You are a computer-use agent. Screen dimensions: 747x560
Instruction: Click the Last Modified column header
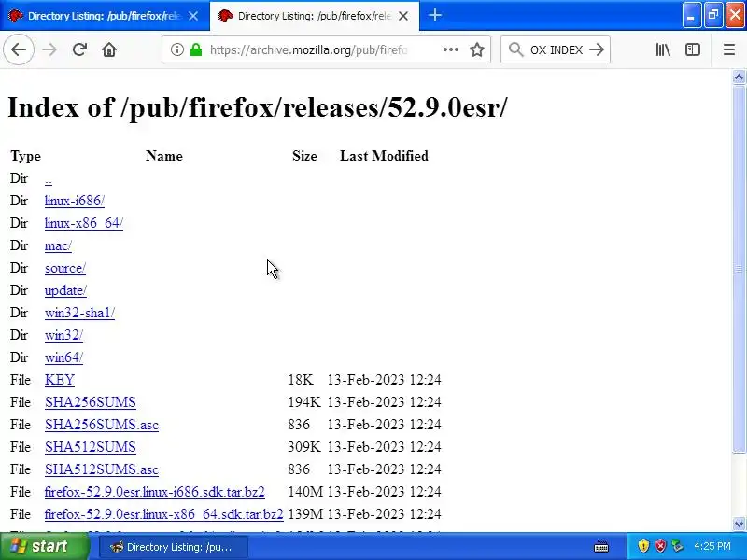384,156
